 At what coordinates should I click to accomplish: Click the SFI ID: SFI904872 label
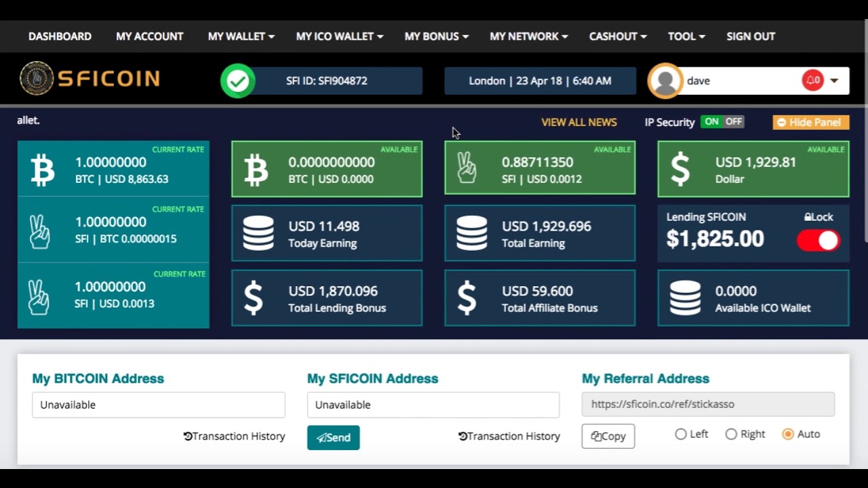pyautogui.click(x=327, y=81)
